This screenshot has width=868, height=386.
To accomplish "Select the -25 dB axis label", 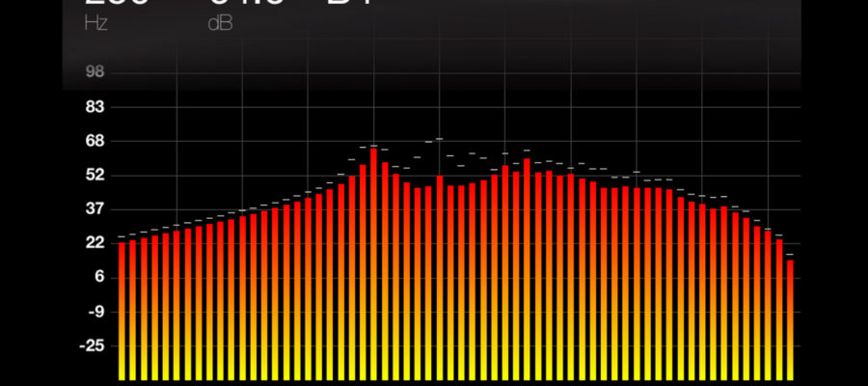I will pos(94,345).
